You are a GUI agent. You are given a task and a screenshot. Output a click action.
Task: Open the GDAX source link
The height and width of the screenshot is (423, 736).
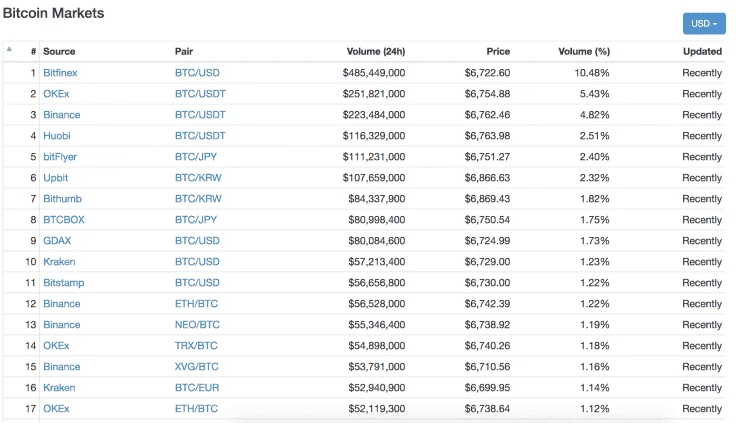(57, 241)
